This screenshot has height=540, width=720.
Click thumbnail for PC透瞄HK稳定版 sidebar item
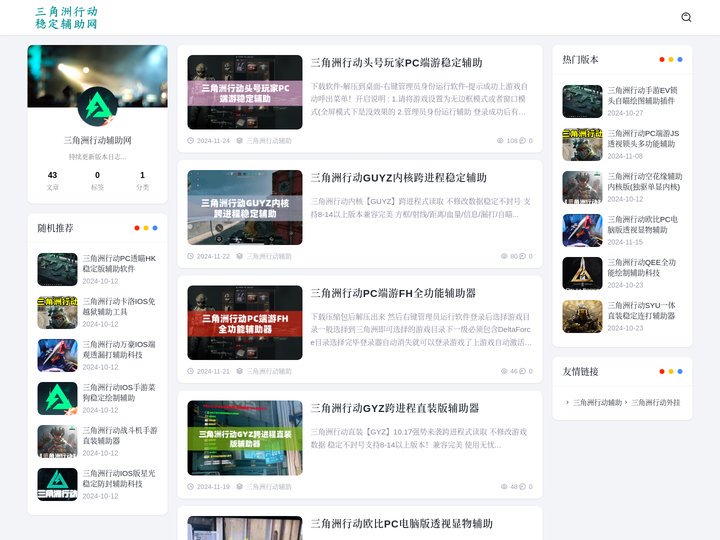point(57,270)
